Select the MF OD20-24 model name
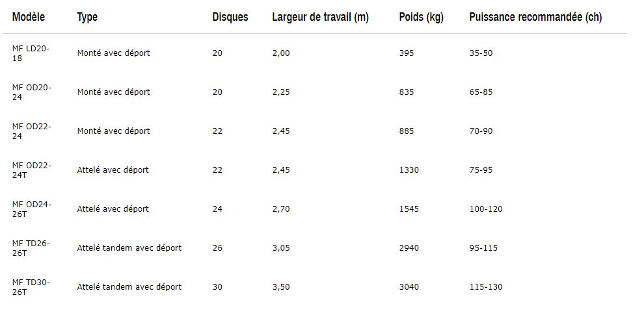The height and width of the screenshot is (317, 644). click(31, 92)
